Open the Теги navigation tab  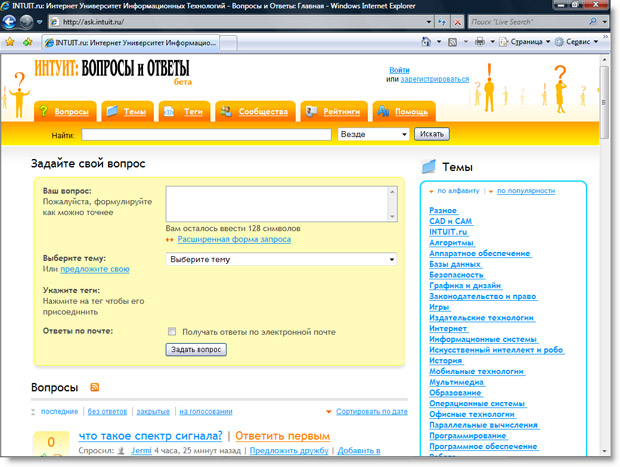(x=184, y=112)
